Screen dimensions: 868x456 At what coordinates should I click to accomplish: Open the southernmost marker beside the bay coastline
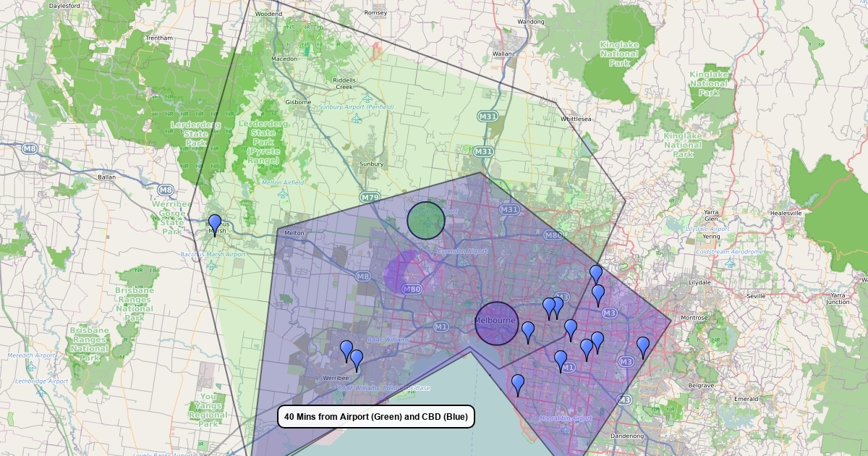coord(518,384)
